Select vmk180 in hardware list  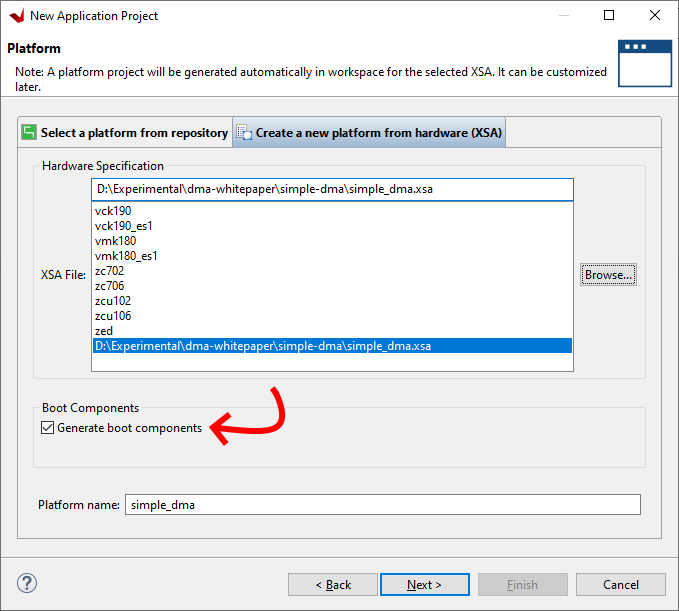[333, 241]
